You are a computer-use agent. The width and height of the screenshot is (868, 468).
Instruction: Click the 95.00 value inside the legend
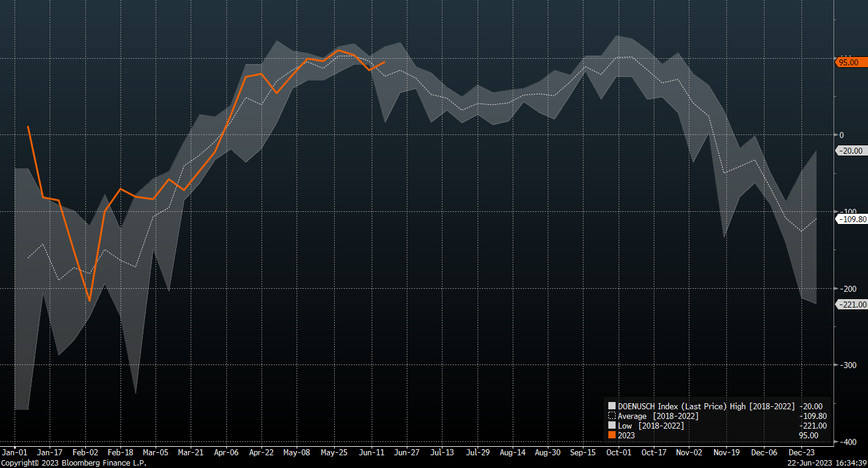coord(808,435)
